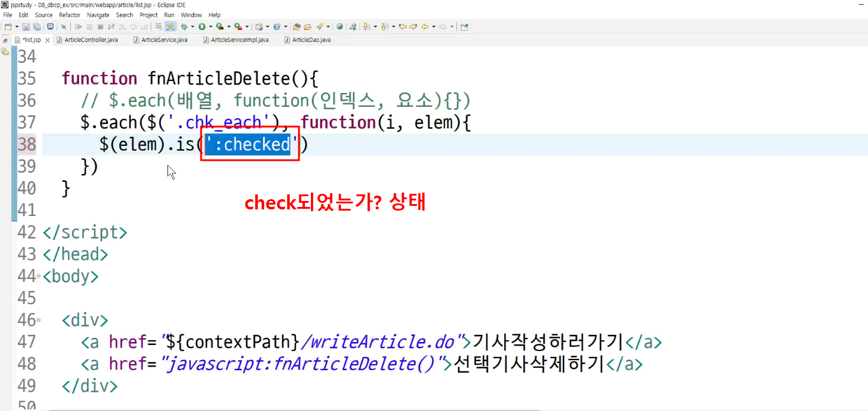The width and height of the screenshot is (868, 411).
Task: Expand the Search dropdown arrow
Action: [328, 26]
